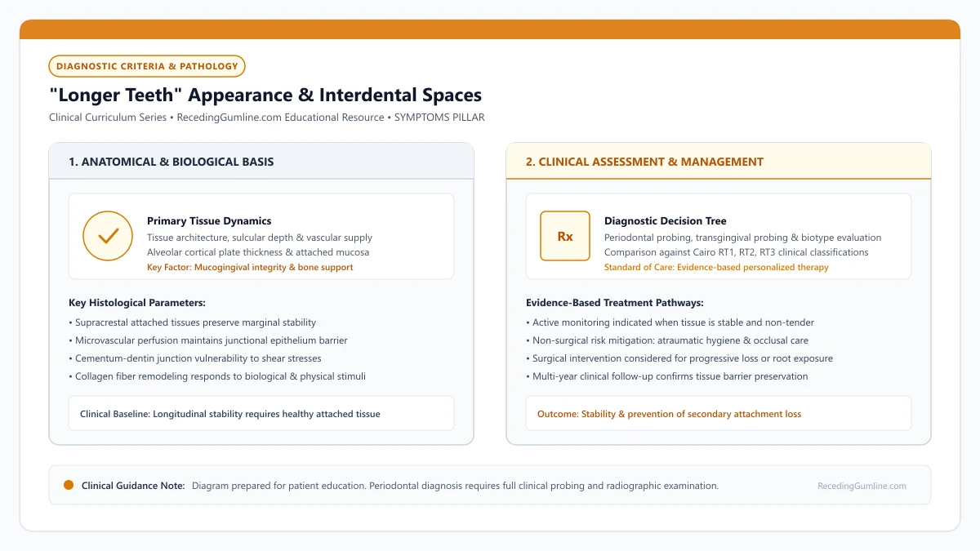
Task: Click the Clinical Curriculum Series subtitle line
Action: click(267, 118)
